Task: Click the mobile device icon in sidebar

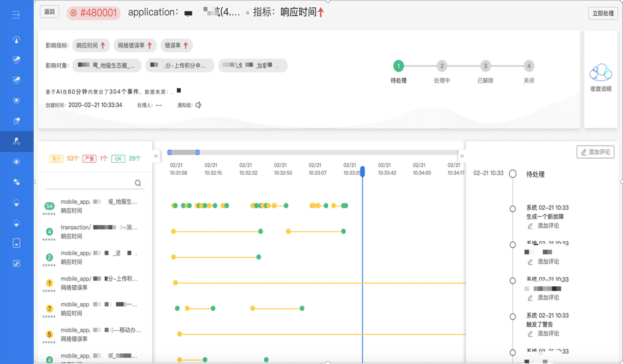Action: [16, 243]
